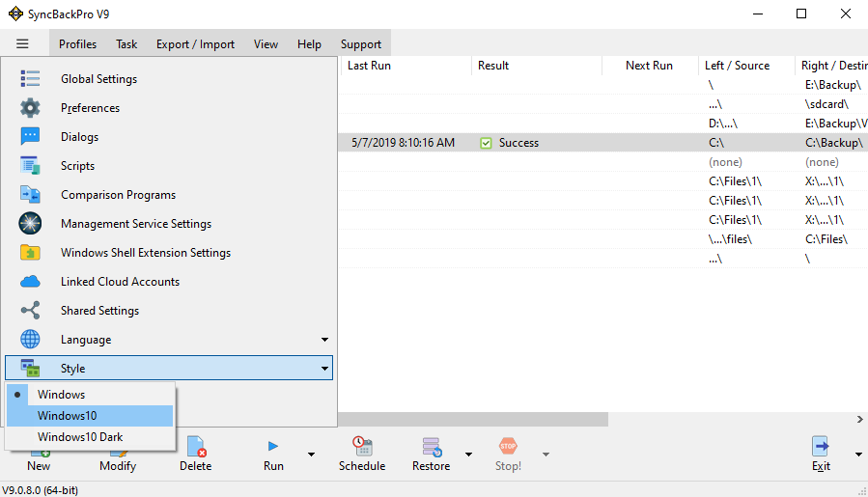Click the V9.0.8.0 (64-bit) status text
The height and width of the screenshot is (497, 868).
[41, 490]
